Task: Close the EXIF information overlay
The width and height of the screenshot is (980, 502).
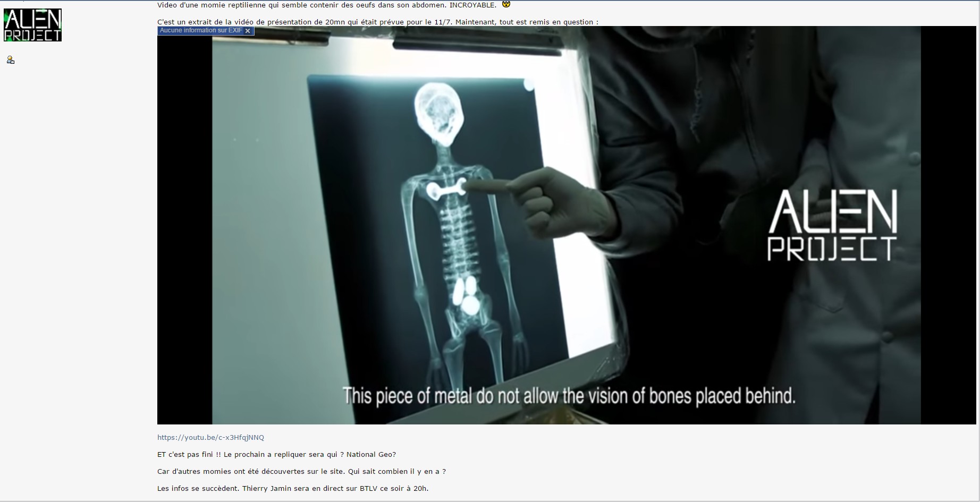Action: pyautogui.click(x=248, y=31)
